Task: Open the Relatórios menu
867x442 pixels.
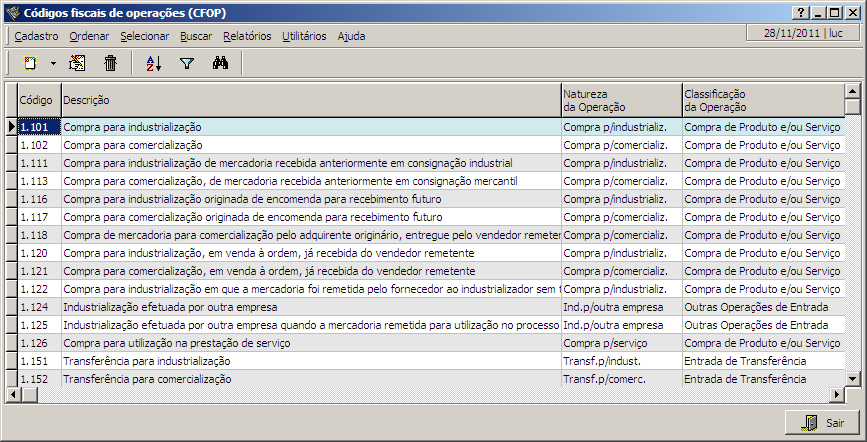Action: [247, 36]
